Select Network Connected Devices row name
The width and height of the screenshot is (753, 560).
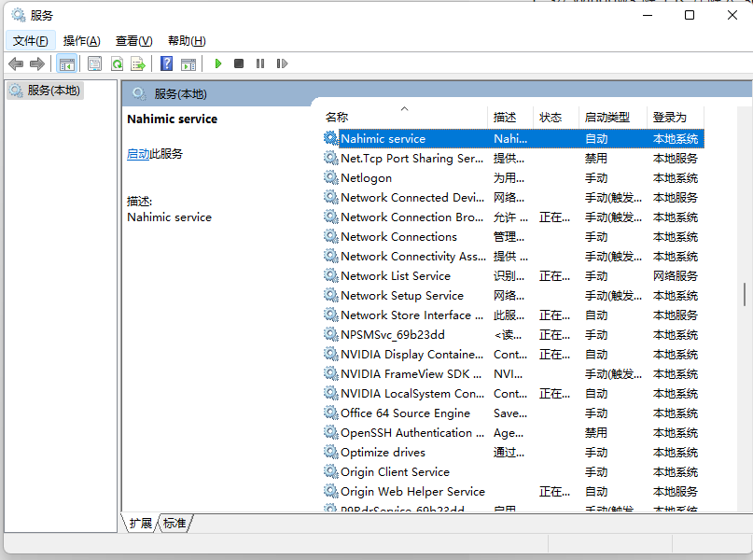412,197
